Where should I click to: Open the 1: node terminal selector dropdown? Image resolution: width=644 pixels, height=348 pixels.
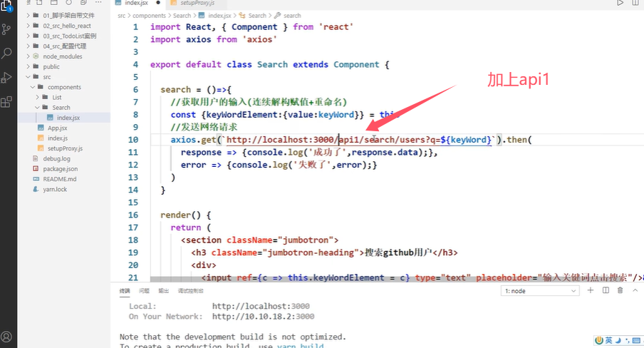[540, 291]
